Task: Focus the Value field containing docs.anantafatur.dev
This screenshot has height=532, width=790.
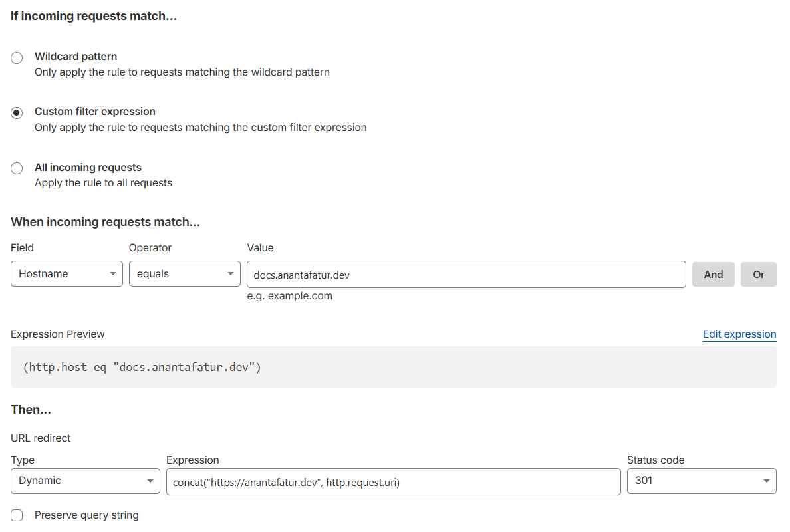Action: (465, 274)
